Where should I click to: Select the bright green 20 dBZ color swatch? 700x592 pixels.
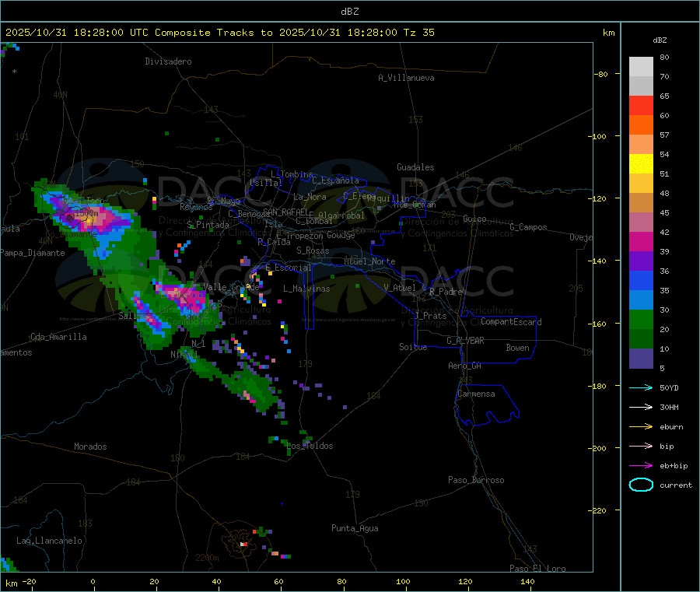(641, 319)
